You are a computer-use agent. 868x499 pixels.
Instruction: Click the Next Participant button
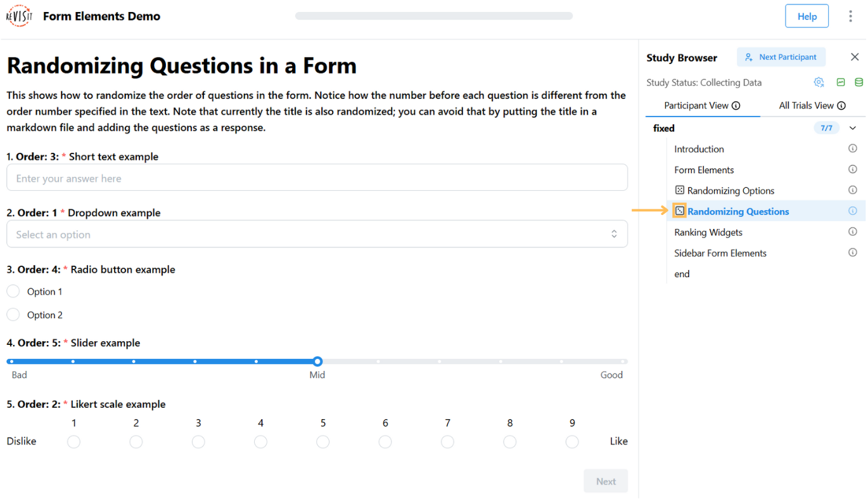click(x=781, y=56)
